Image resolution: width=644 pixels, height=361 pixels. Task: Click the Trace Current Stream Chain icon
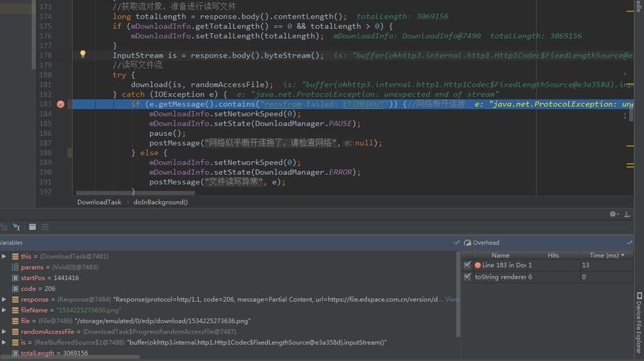pos(45,227)
